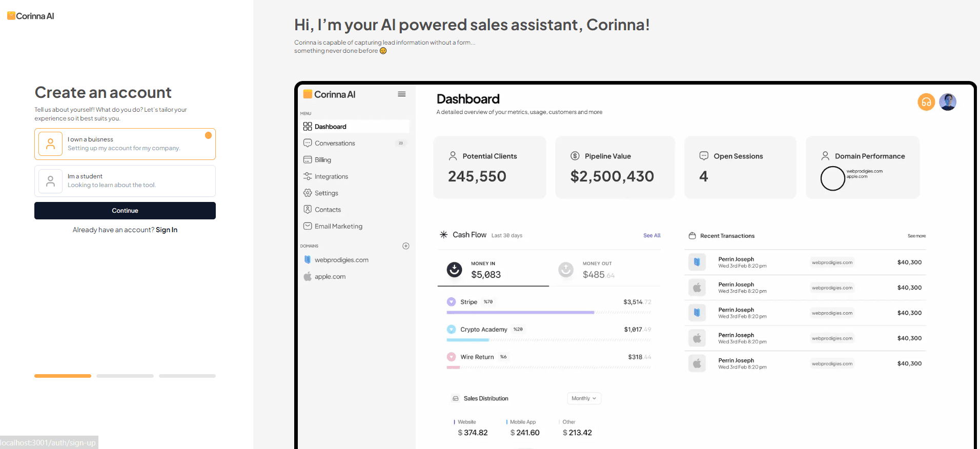Click the Conversations chat bubble icon
Viewport: 980px width, 449px height.
(x=308, y=143)
